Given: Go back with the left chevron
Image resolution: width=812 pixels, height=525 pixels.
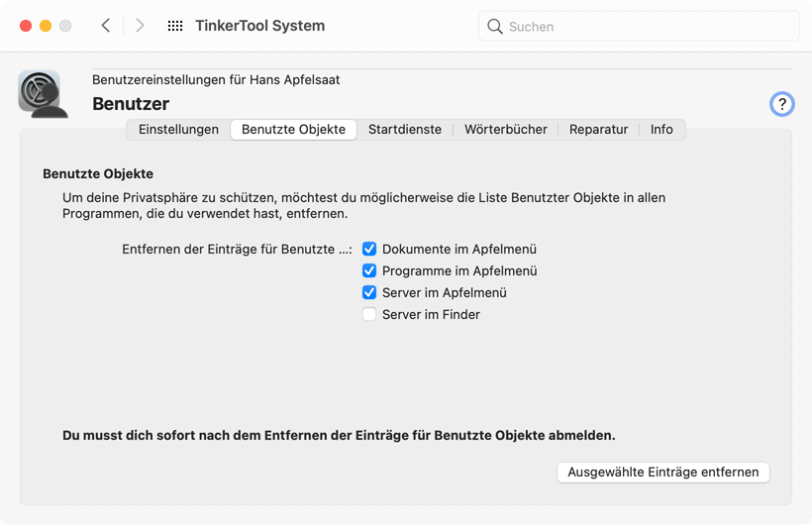Looking at the screenshot, I should pyautogui.click(x=106, y=26).
